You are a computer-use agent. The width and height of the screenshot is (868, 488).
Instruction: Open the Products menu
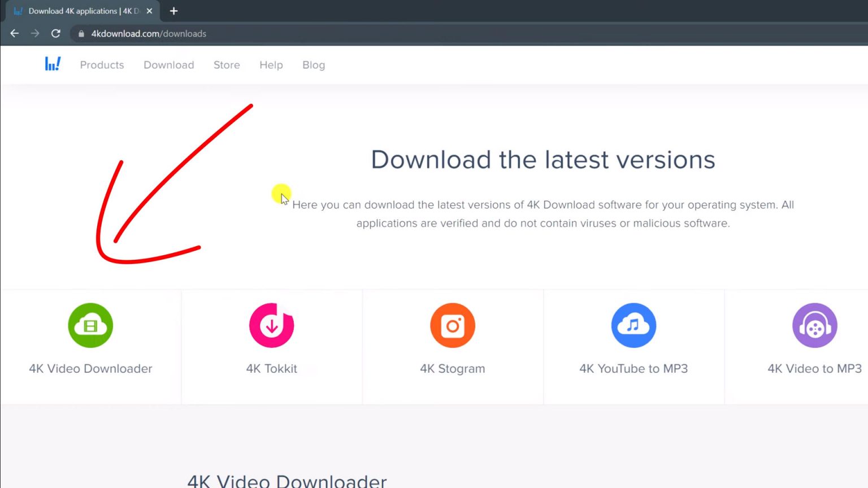102,64
